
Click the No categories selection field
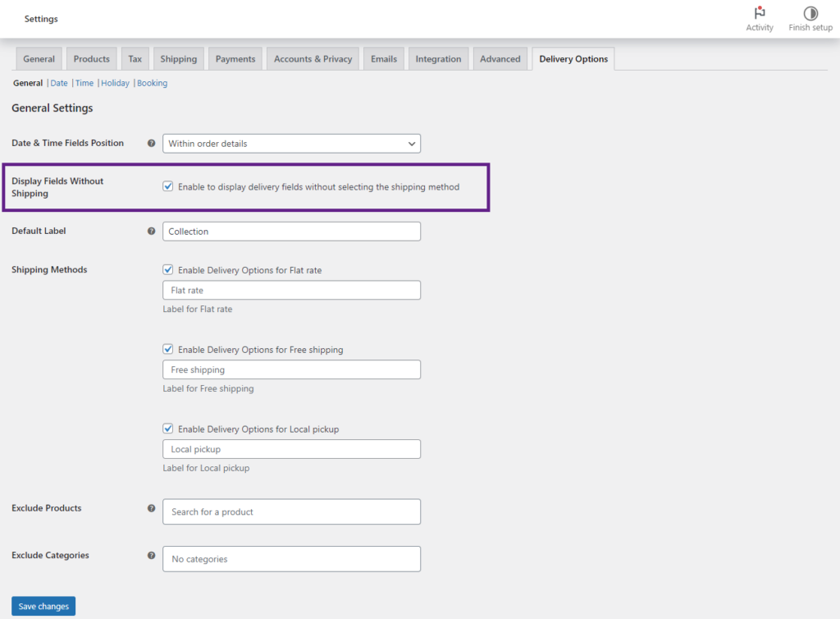click(291, 559)
